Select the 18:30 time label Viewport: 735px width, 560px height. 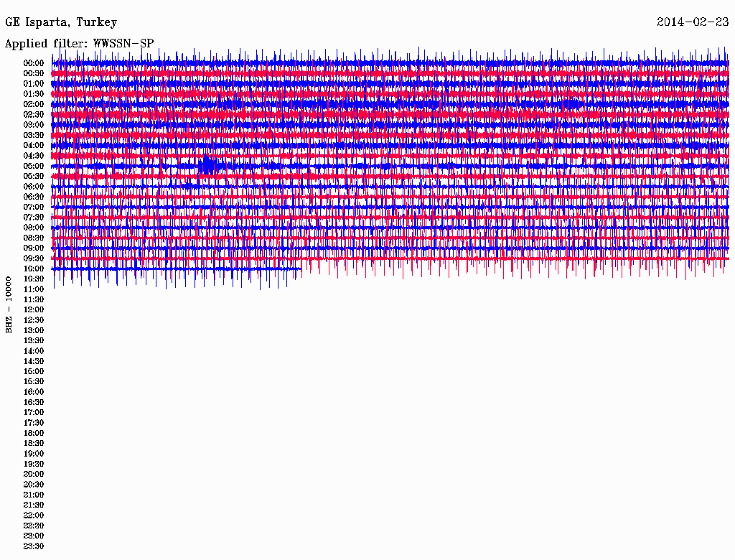coord(34,444)
